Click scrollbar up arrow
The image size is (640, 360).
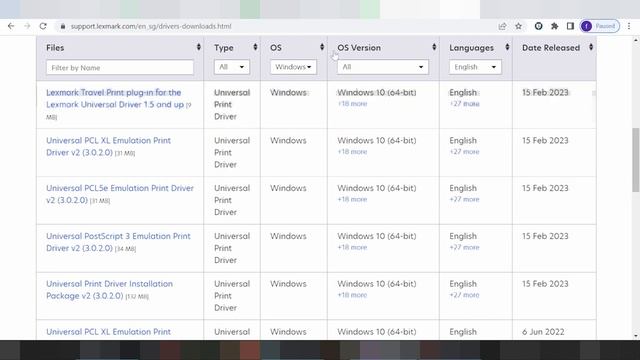click(x=636, y=40)
